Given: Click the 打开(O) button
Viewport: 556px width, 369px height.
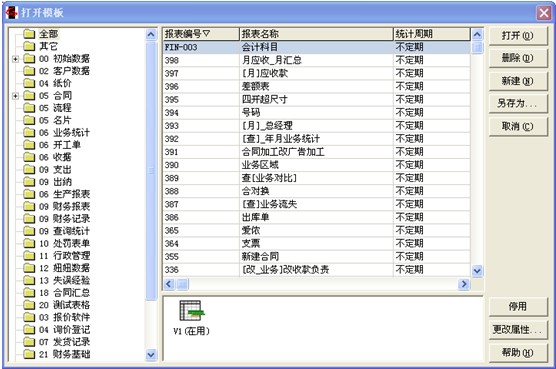Looking at the screenshot, I should click(518, 36).
